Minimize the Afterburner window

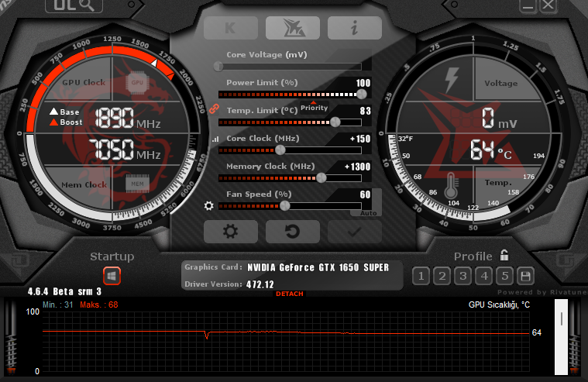(x=528, y=5)
